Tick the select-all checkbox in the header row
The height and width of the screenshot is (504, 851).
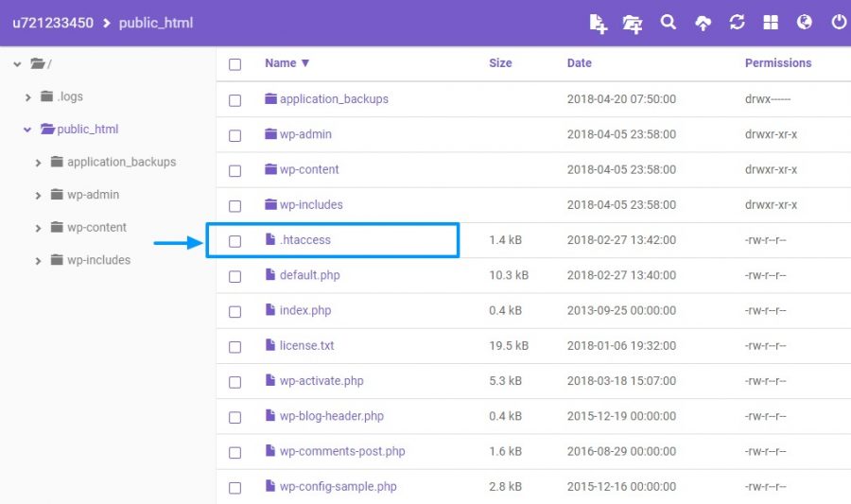[x=234, y=64]
